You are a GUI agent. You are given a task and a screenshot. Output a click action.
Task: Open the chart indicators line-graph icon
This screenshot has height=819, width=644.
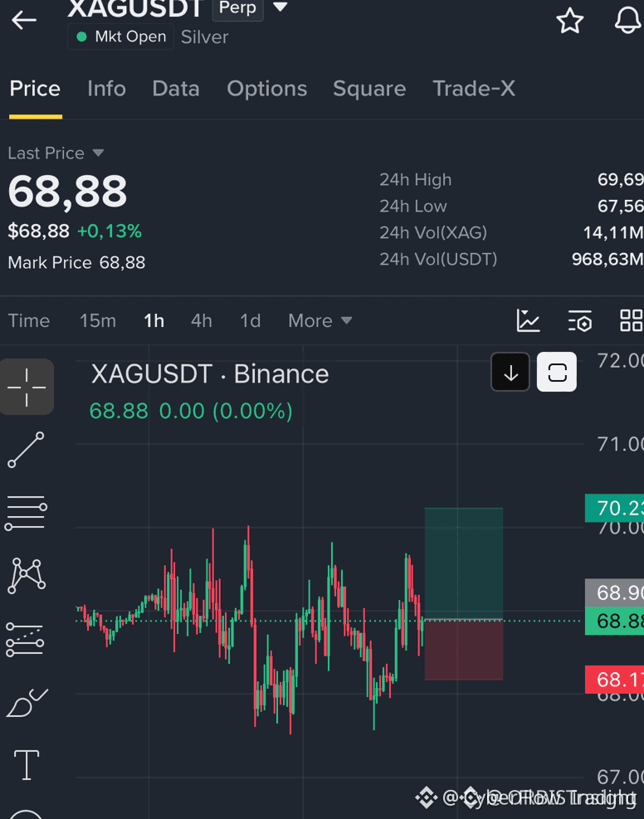tap(528, 320)
